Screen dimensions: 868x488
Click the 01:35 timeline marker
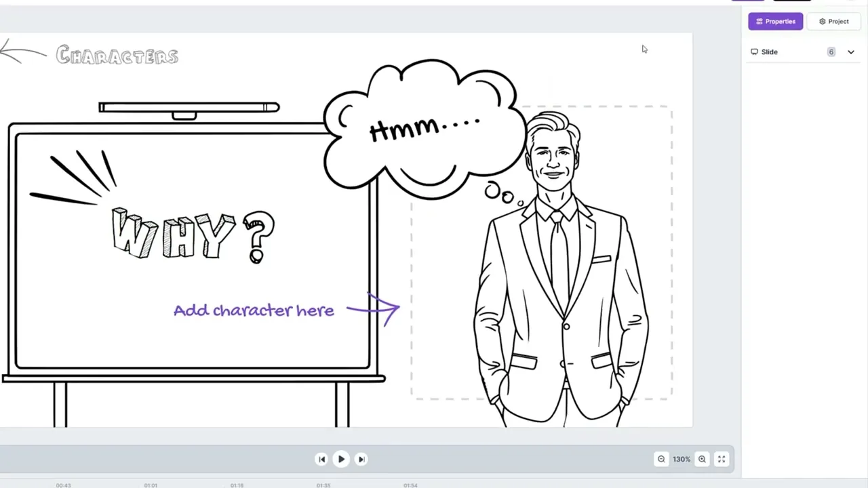323,485
